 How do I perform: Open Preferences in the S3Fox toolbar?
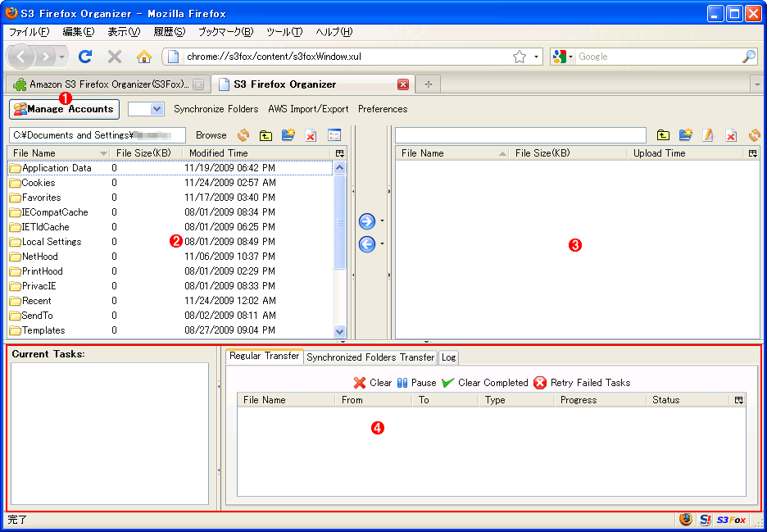tap(383, 109)
